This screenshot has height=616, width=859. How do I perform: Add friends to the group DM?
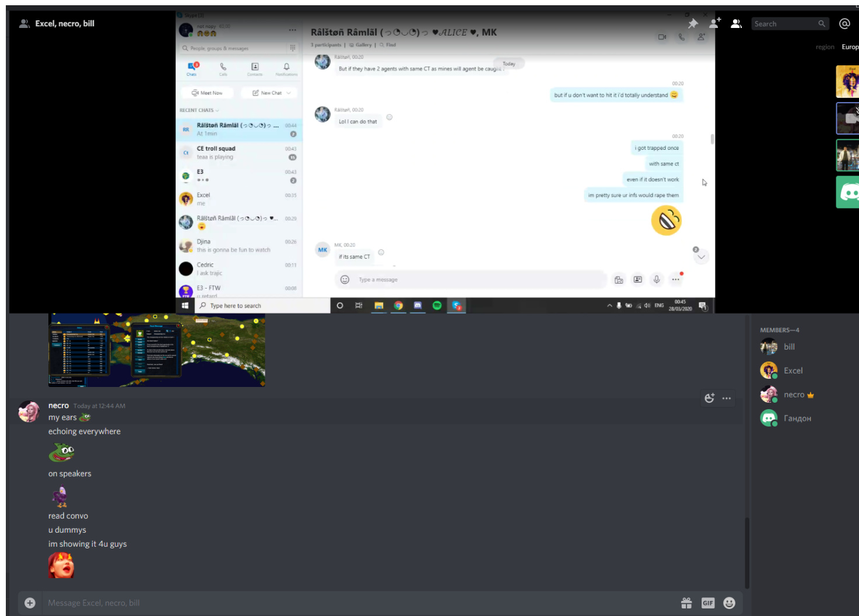tap(714, 23)
